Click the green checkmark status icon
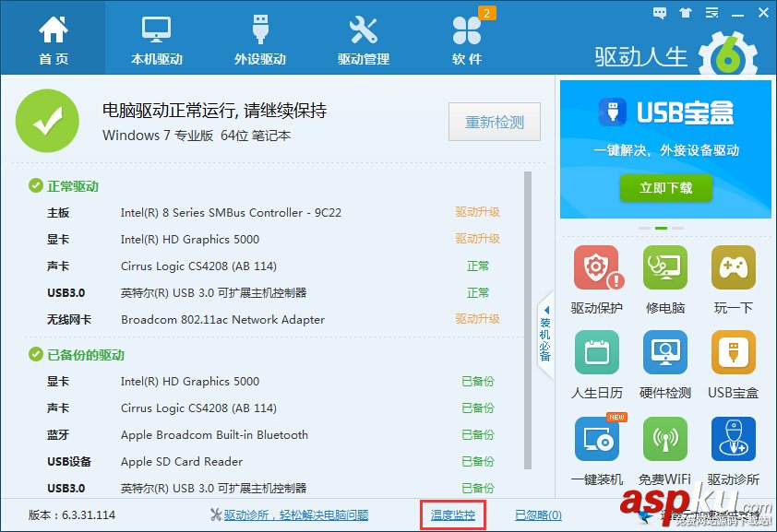777x532 pixels. click(x=48, y=121)
